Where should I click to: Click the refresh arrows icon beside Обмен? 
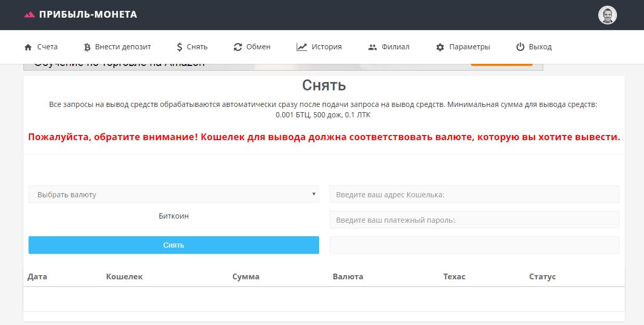pos(238,47)
